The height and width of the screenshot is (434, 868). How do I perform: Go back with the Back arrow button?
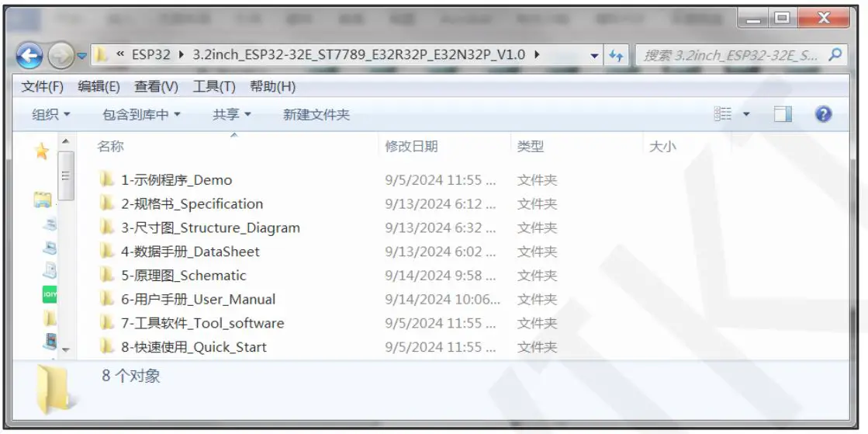coord(29,55)
